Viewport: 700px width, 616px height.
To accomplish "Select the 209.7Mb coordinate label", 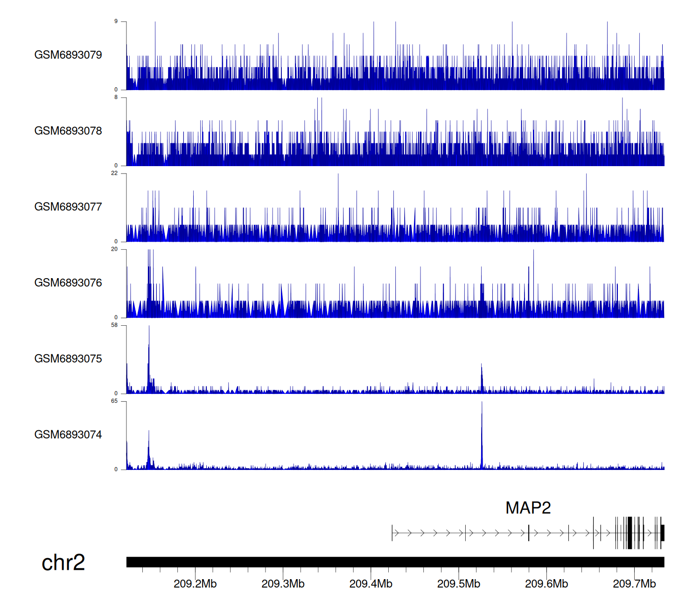I will [x=634, y=584].
